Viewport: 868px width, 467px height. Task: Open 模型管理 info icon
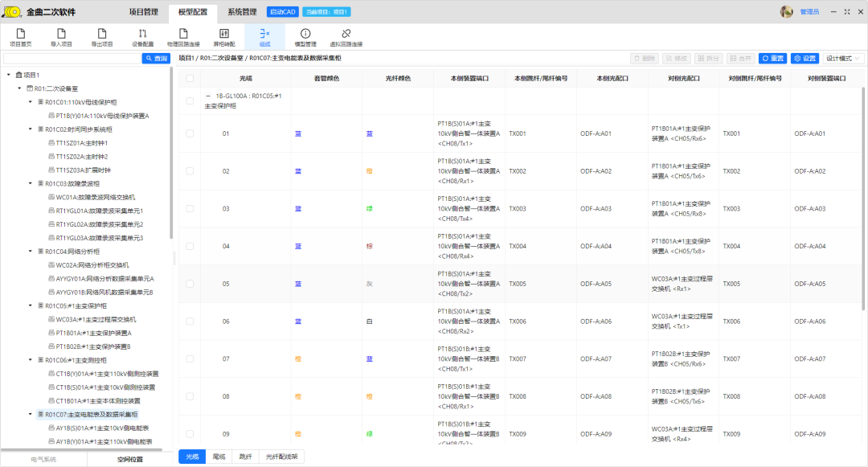[x=305, y=37]
